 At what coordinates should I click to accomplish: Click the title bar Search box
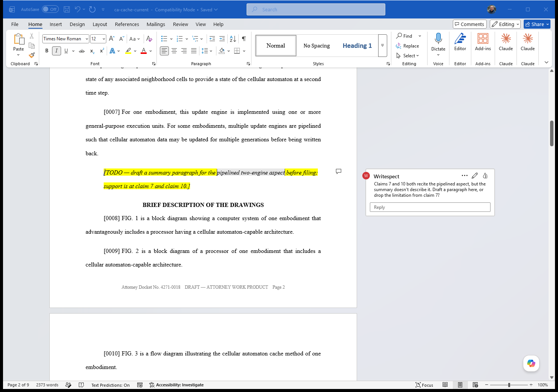(x=316, y=9)
